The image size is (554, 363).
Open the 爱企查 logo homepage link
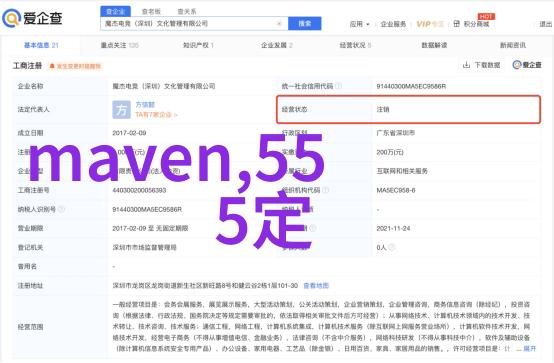33,18
